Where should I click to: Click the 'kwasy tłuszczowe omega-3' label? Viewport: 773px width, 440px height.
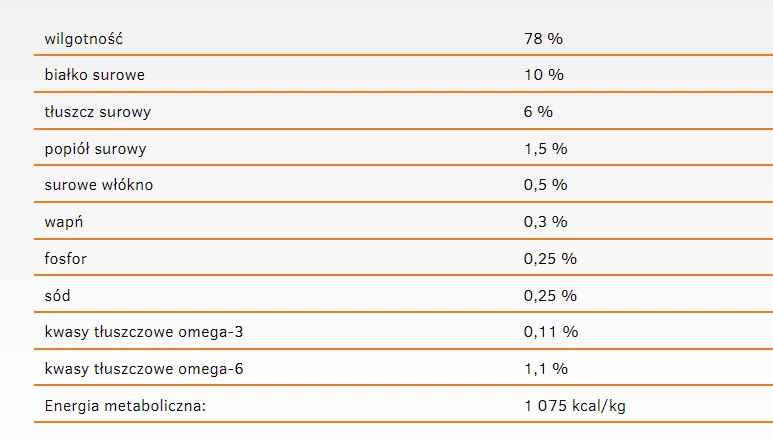(x=144, y=332)
